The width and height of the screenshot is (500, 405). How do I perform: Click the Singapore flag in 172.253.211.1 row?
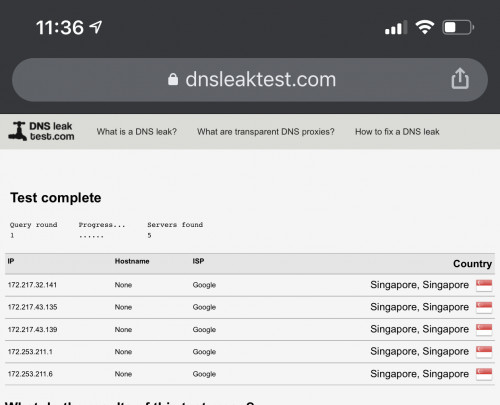[x=484, y=352]
